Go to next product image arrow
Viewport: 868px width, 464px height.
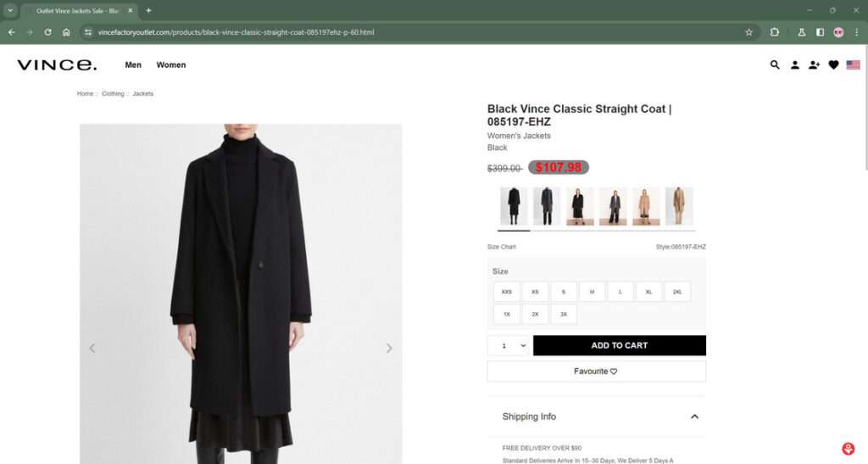pyautogui.click(x=389, y=348)
